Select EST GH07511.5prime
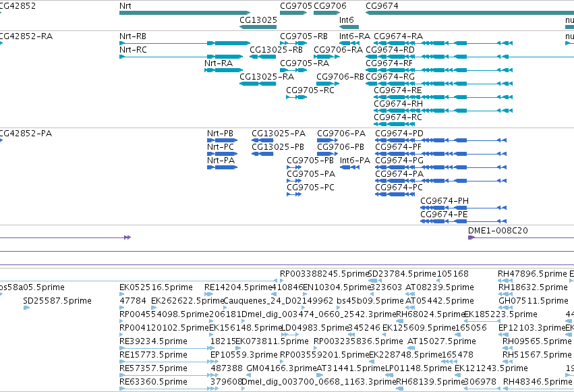This screenshot has height=392, width=574. tap(534, 301)
